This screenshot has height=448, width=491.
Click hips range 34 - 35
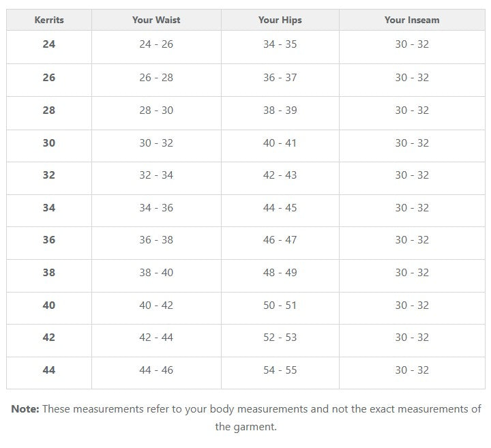(280, 44)
